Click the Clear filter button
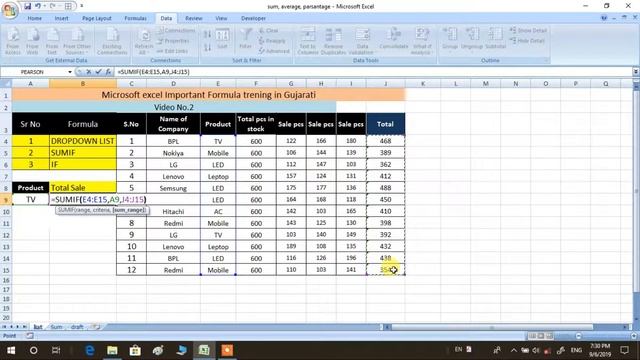 pos(269,31)
